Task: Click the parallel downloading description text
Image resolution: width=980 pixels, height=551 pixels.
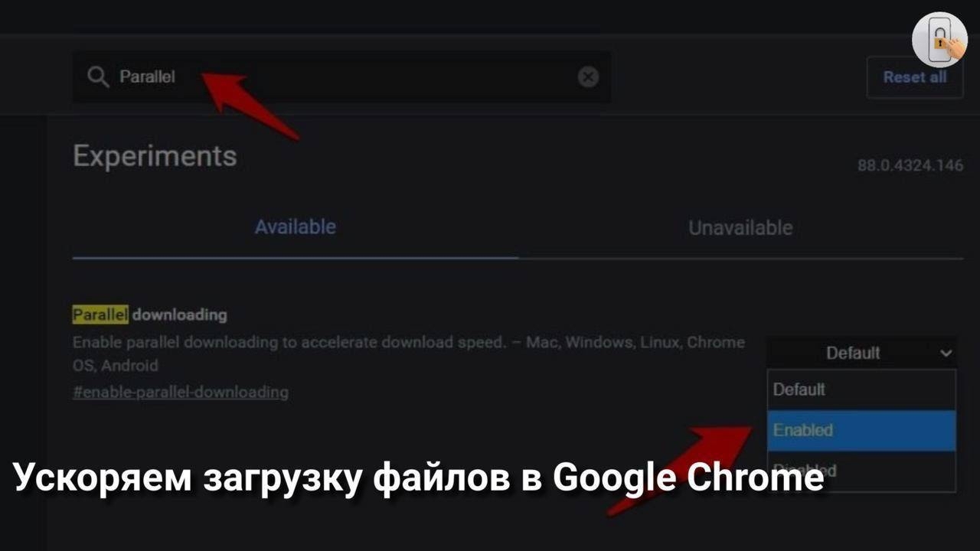Action: 409,354
